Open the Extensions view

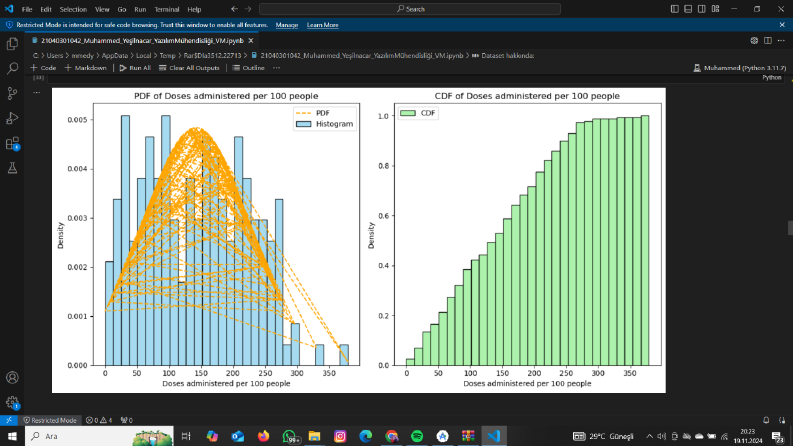[12, 143]
